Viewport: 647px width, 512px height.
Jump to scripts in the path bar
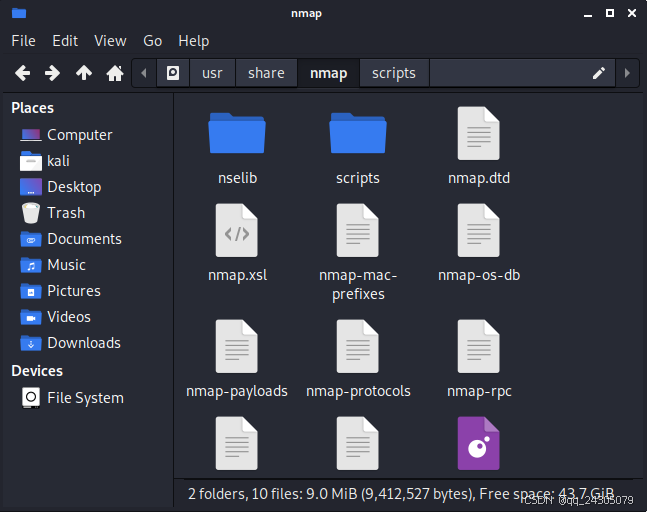394,73
